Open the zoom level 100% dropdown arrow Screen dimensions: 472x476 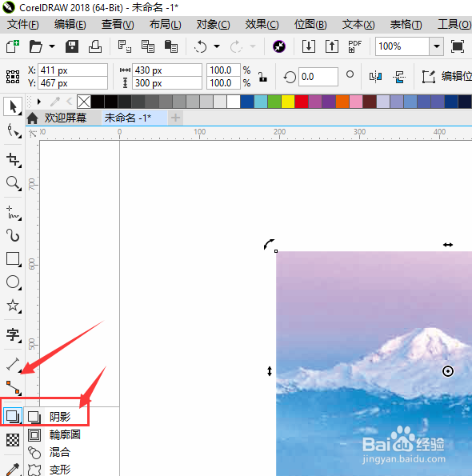tap(437, 46)
